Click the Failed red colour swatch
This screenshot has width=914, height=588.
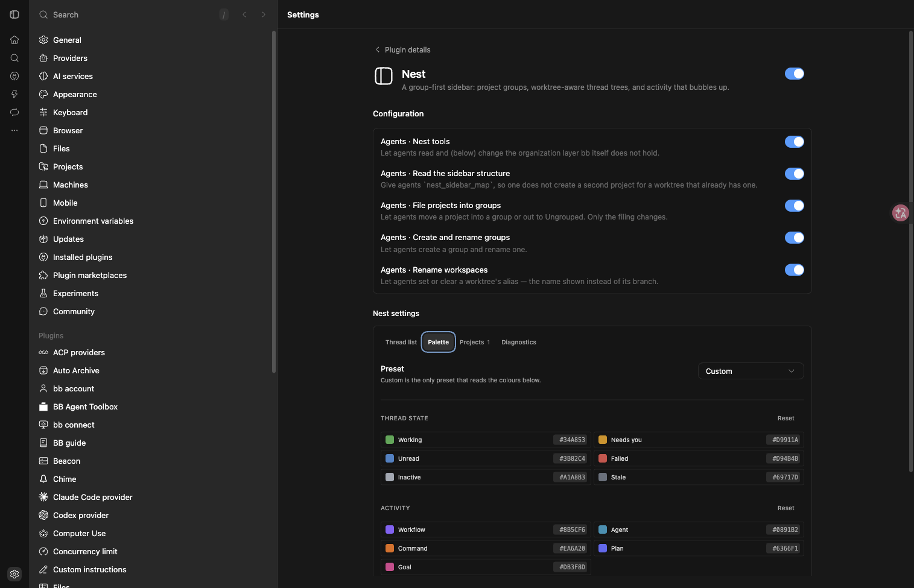click(603, 458)
